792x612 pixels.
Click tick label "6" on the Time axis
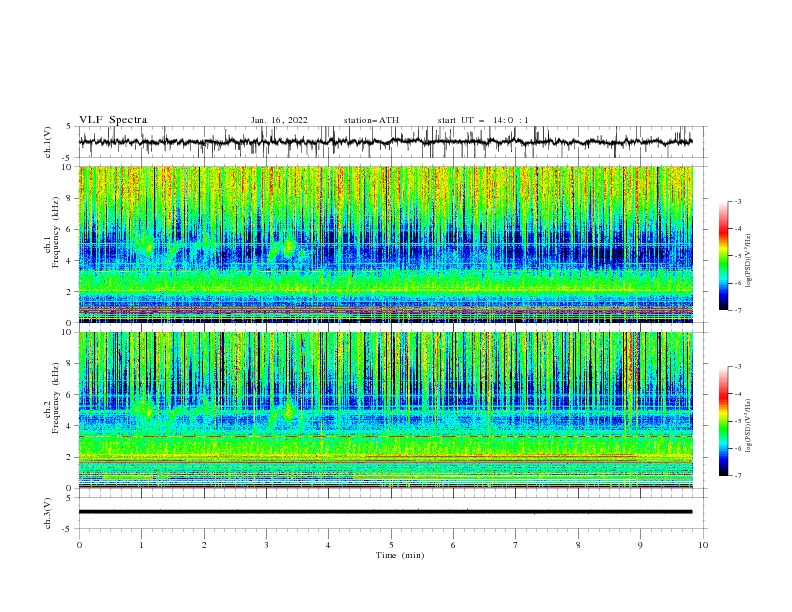tap(454, 545)
